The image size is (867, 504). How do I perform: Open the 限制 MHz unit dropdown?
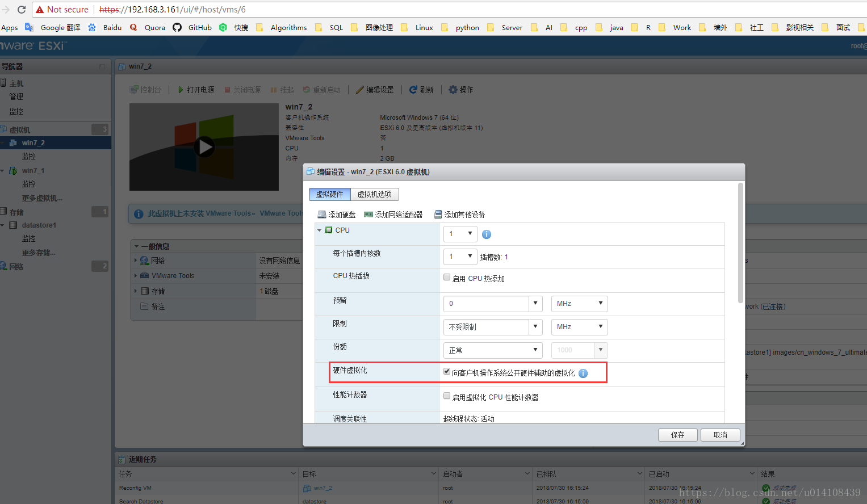tap(579, 327)
